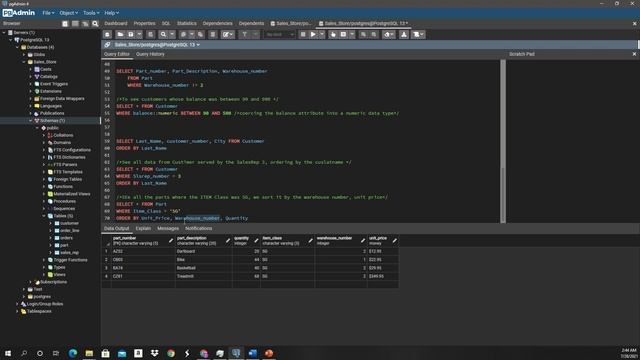
Task: Click inside the Scratch Pad text area
Action: [x=572, y=141]
